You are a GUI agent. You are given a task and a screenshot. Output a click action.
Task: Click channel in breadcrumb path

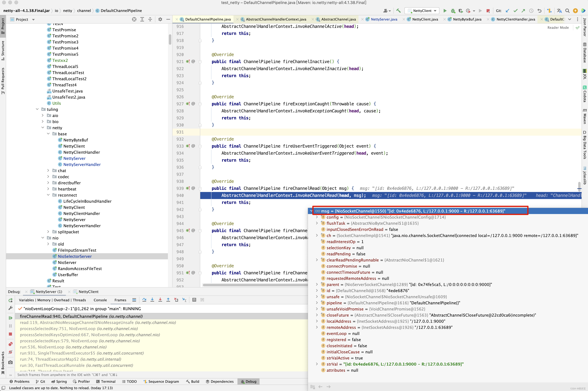point(84,11)
